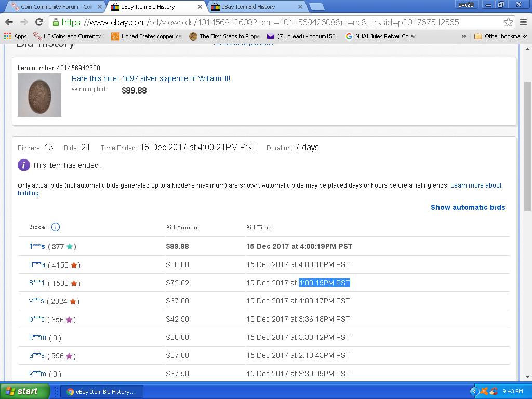Screen dimensions: 532x399
Task: Click the purple star beside 956
Action: coord(69,356)
